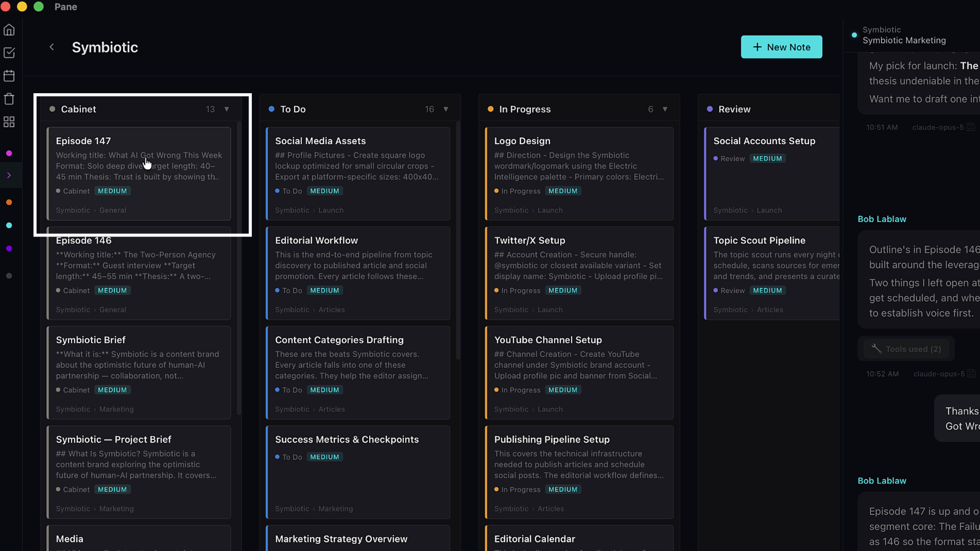Open the Symbiotic Brief card

tap(139, 373)
